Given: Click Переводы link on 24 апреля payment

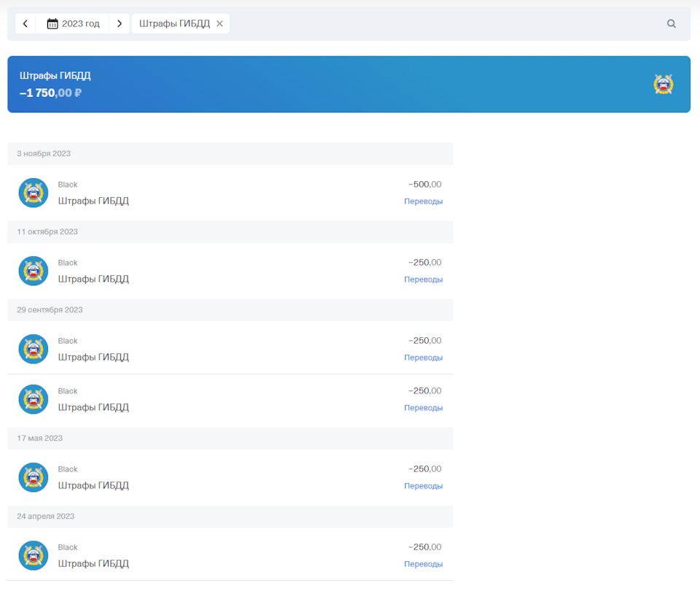Looking at the screenshot, I should point(423,564).
